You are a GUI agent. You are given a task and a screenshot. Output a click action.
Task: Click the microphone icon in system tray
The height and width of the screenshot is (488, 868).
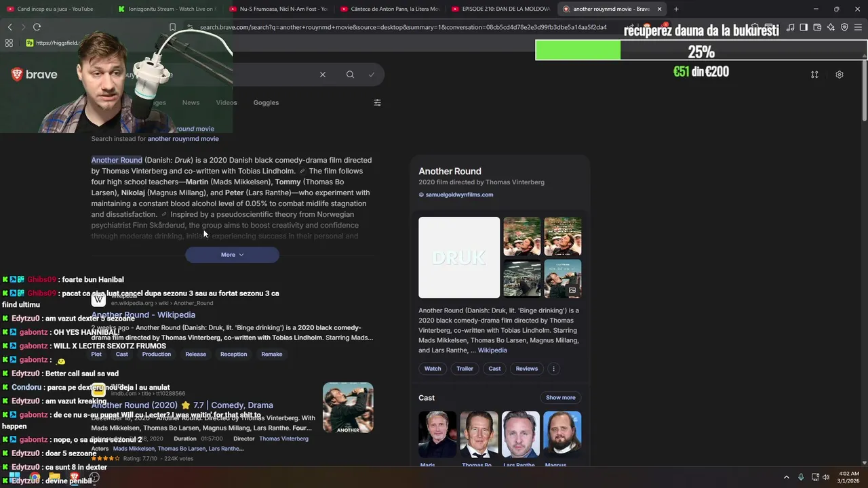tap(801, 477)
